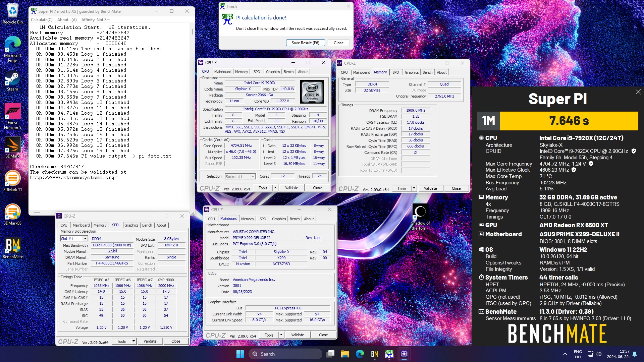Screen dimensions: 644x362
Task: Click the BIOS Version 3801 field
Action: [281, 286]
